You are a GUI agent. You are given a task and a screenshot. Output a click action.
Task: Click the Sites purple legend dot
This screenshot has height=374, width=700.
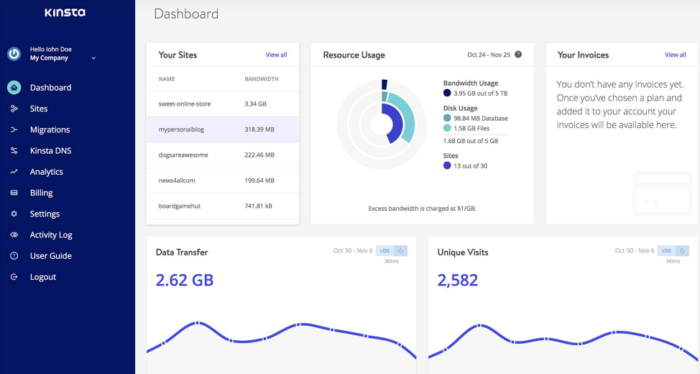coord(447,166)
